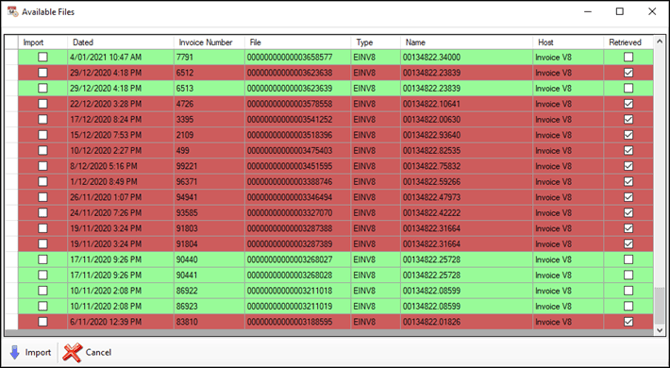
Task: Select file cell 0000000000003451595
Action: [297, 166]
